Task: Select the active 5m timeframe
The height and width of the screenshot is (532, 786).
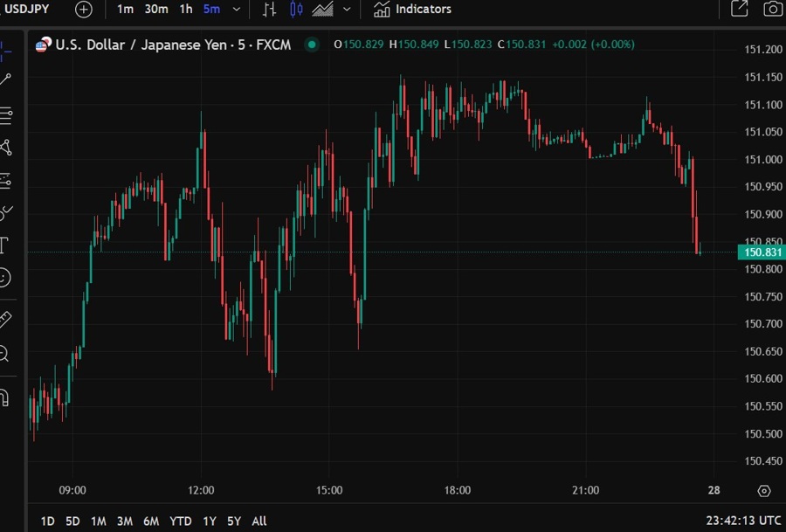Action: (x=211, y=9)
